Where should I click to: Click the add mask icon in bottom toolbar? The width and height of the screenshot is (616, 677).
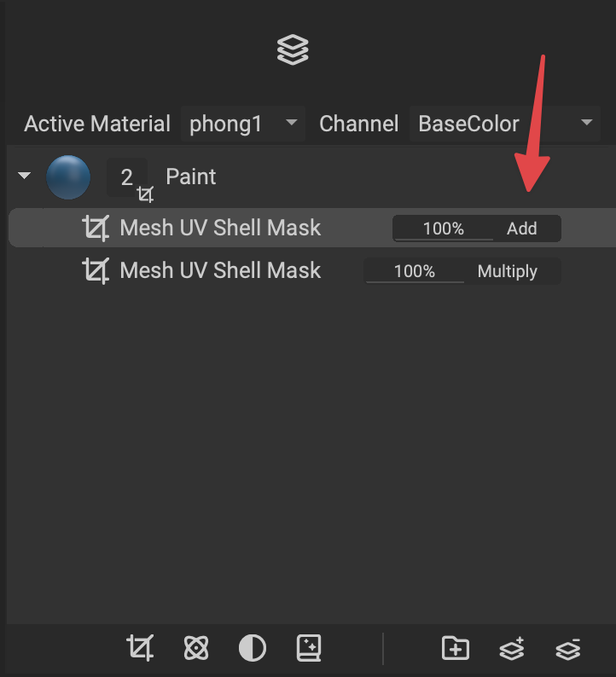pos(140,648)
